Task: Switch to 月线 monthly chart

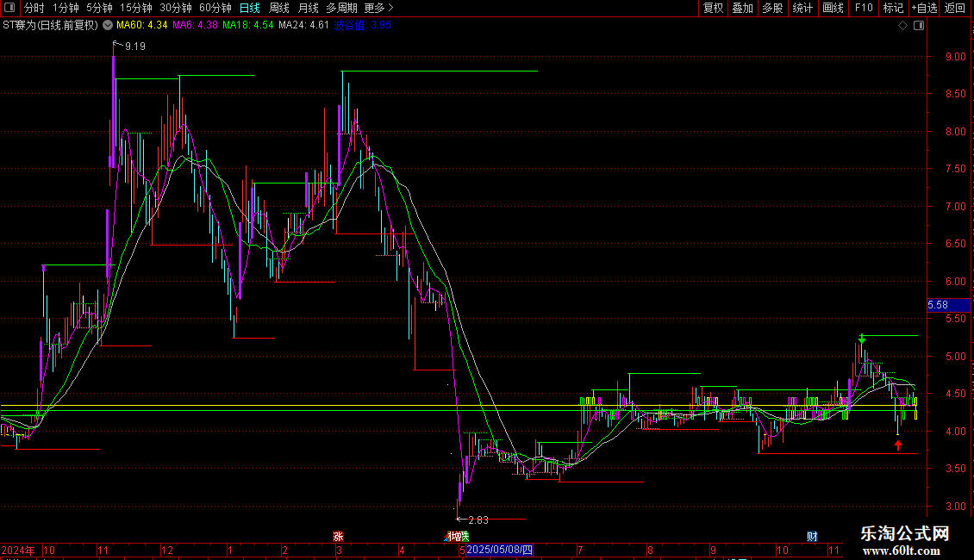Action: pyautogui.click(x=308, y=8)
